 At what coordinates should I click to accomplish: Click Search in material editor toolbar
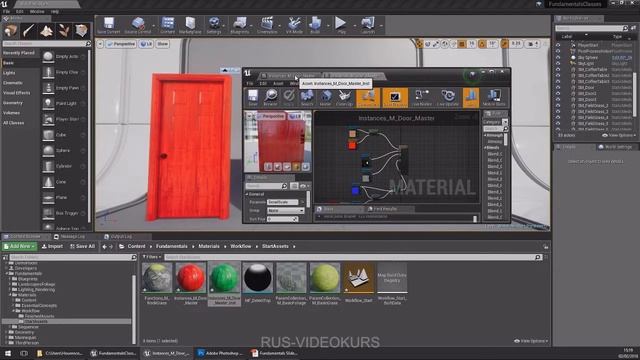(x=307, y=98)
